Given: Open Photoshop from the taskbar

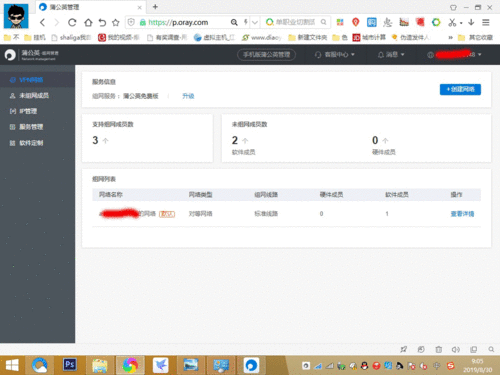Looking at the screenshot, I should tap(70, 365).
